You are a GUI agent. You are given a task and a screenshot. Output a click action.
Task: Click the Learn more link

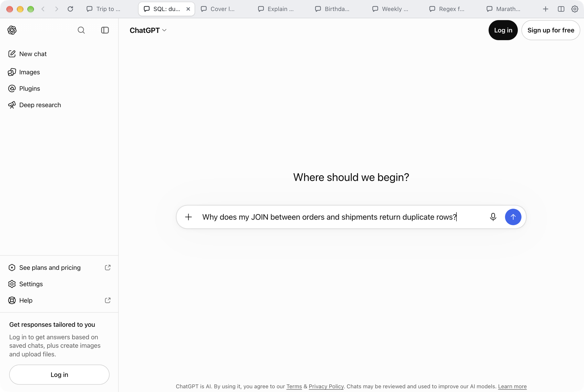[512, 387]
